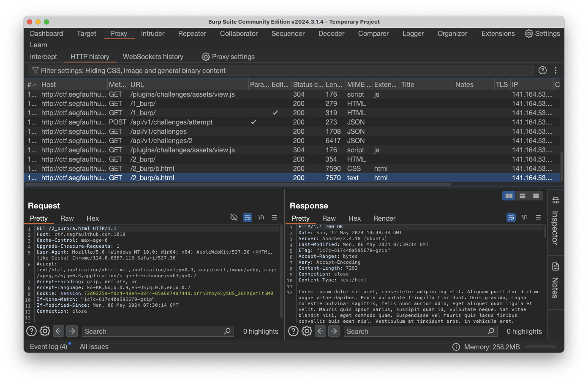Open Request search help icon

click(x=31, y=331)
